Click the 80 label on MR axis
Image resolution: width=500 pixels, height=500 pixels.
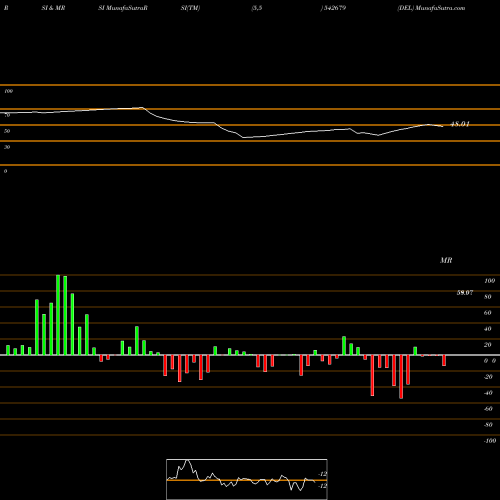click(488, 297)
